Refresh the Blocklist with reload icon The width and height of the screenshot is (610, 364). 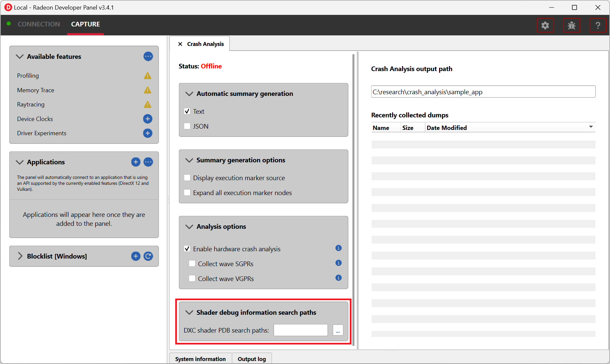tap(148, 256)
